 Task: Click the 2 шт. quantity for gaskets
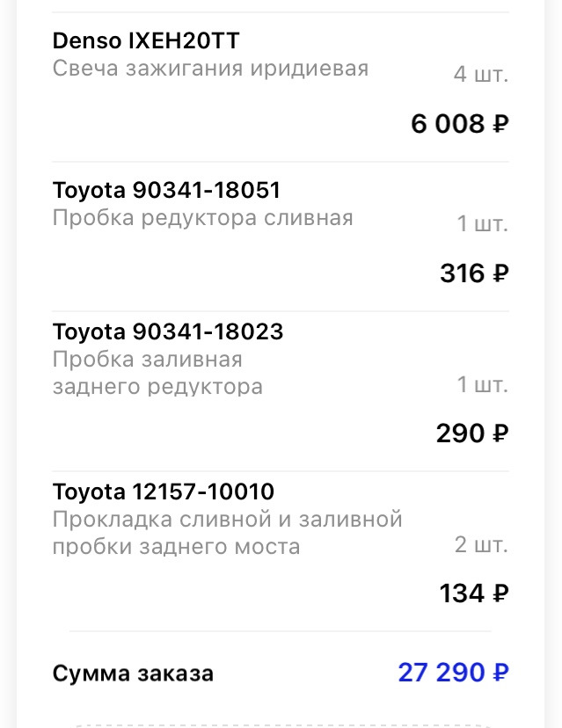pyautogui.click(x=478, y=546)
